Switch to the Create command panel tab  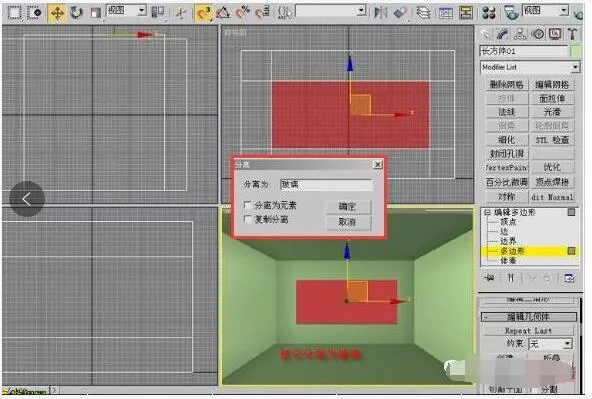[x=485, y=34]
